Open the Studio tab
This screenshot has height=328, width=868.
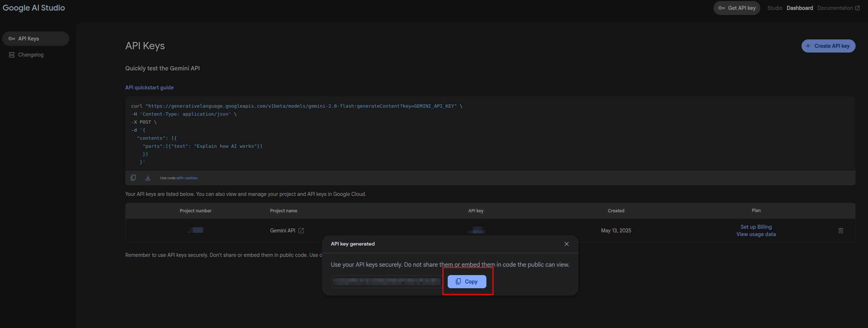pyautogui.click(x=775, y=8)
